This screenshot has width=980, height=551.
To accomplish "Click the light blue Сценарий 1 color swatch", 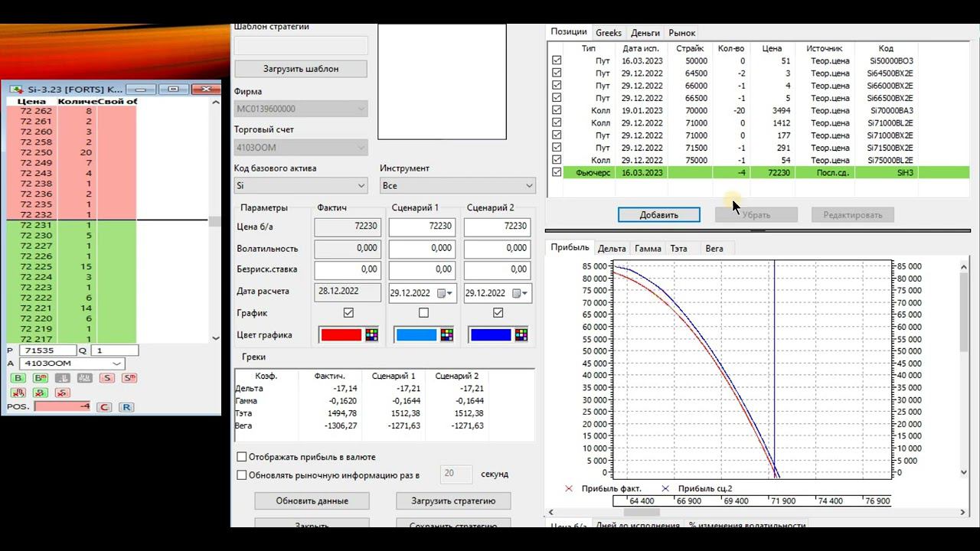I will click(416, 334).
